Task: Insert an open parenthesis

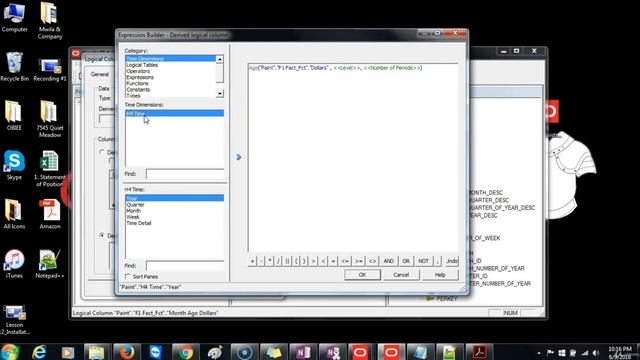Action: pos(296,261)
